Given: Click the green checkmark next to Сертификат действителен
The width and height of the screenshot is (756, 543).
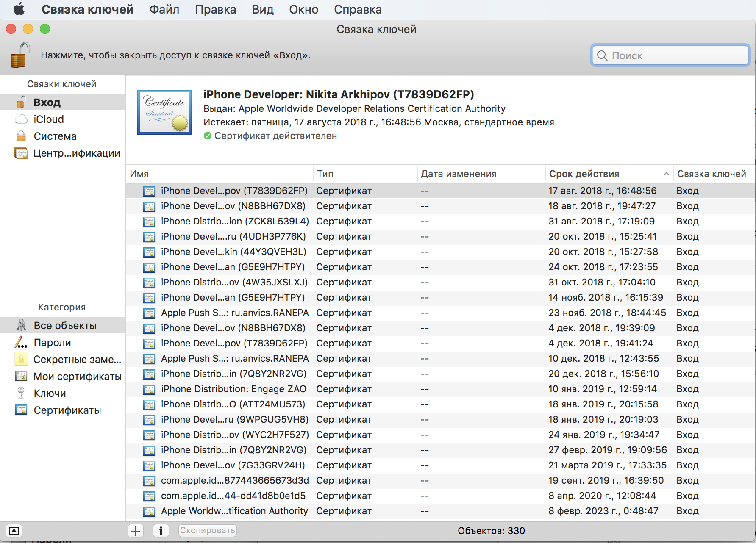Looking at the screenshot, I should [x=208, y=136].
